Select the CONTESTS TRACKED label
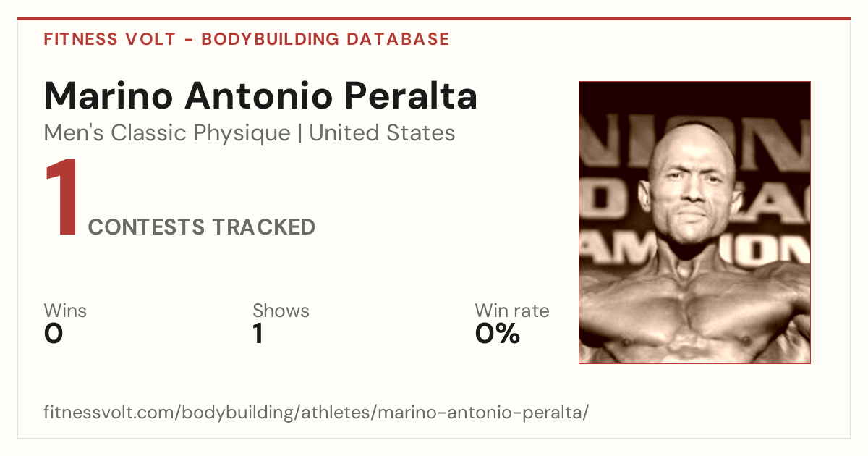Screen dimensions: 868x456 point(202,227)
